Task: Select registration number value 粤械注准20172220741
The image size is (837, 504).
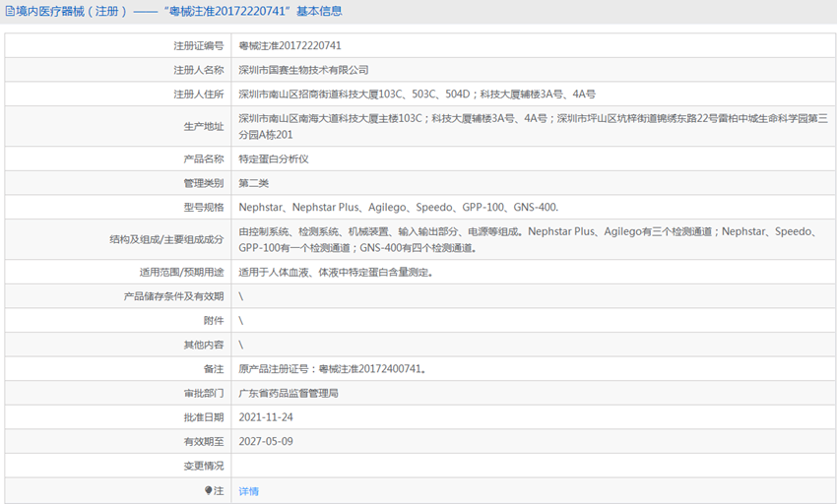Action: coord(290,46)
